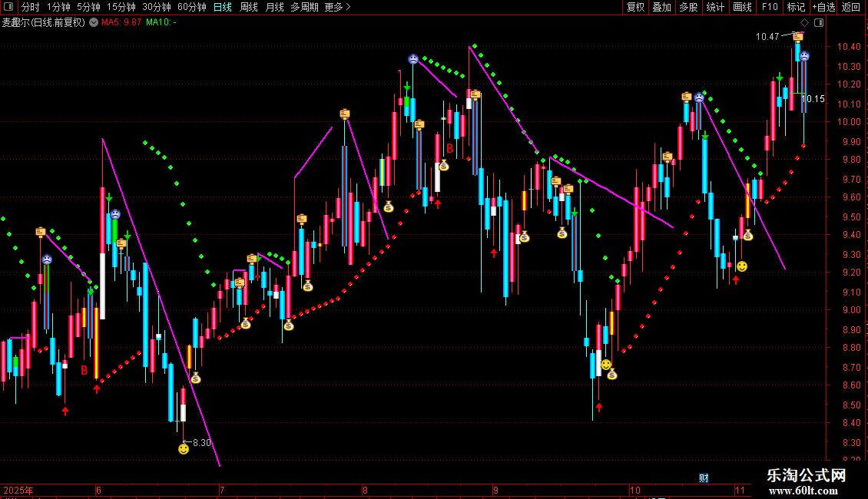The image size is (868, 499).
Task: Activate the 画线 drawing tool
Action: [x=742, y=7]
